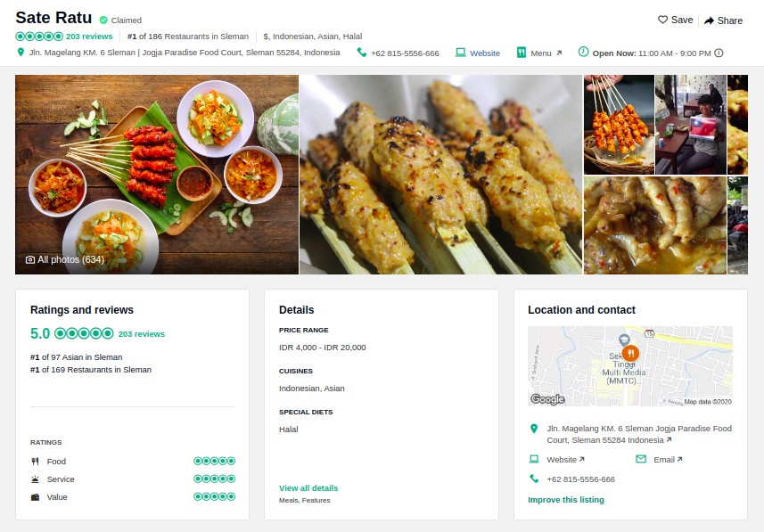Click #1 of 186 Restaurants in Sleman
This screenshot has width=764, height=532.
coord(188,37)
